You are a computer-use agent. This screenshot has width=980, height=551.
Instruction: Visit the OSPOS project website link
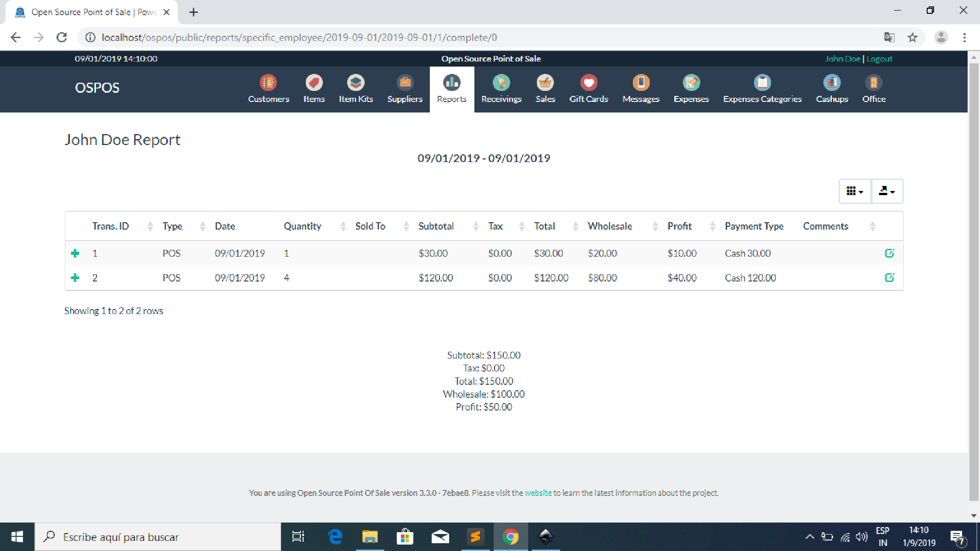point(538,492)
